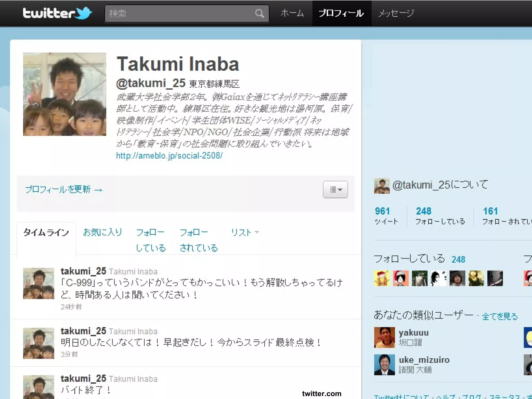Open uke_mizuiro's avatar in similar users

(384, 365)
